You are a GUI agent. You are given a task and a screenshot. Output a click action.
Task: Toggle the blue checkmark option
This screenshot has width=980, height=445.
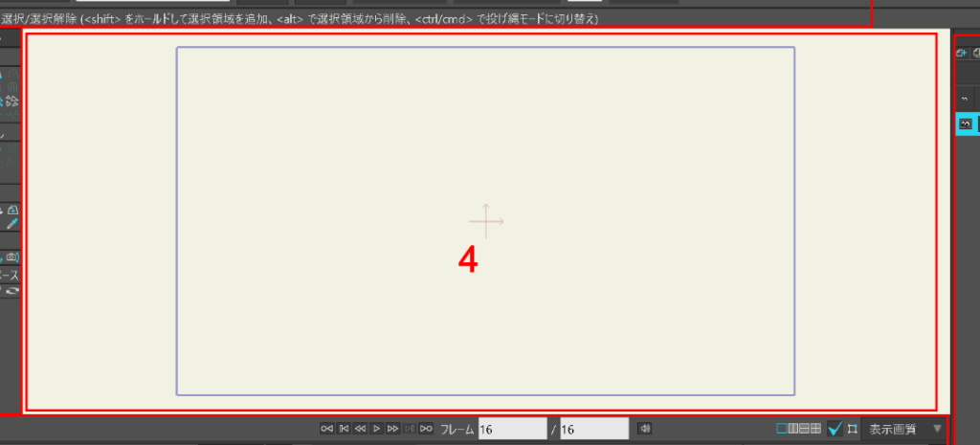tap(835, 429)
